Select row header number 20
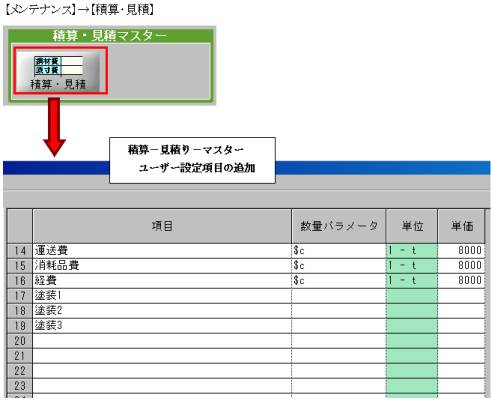Viewport: 492px width, 401px height. click(20, 341)
